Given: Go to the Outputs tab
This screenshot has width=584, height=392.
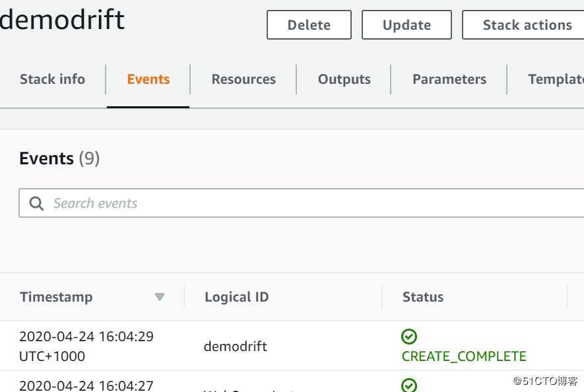Looking at the screenshot, I should pos(344,79).
